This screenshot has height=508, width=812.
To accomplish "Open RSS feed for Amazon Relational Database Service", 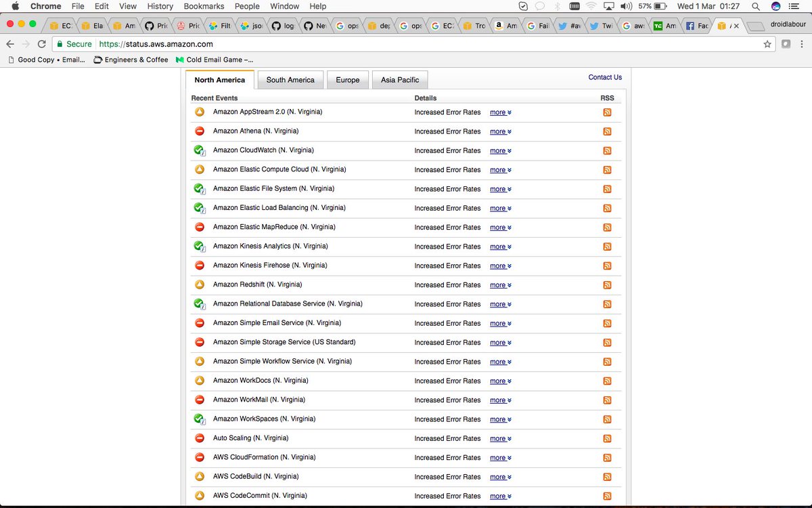I will (607, 304).
